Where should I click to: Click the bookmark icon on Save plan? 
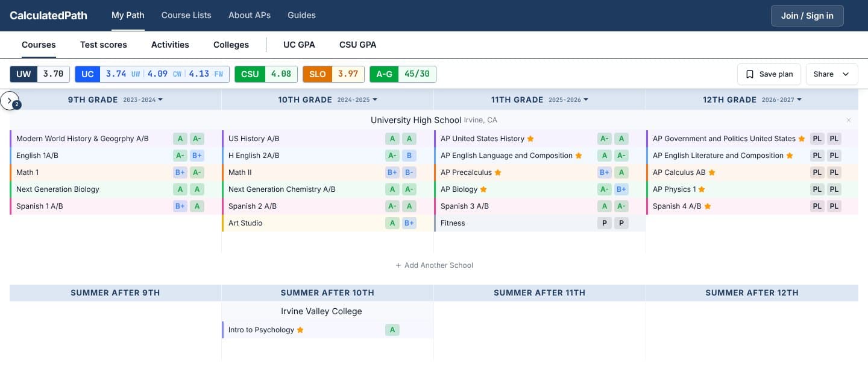(x=750, y=74)
